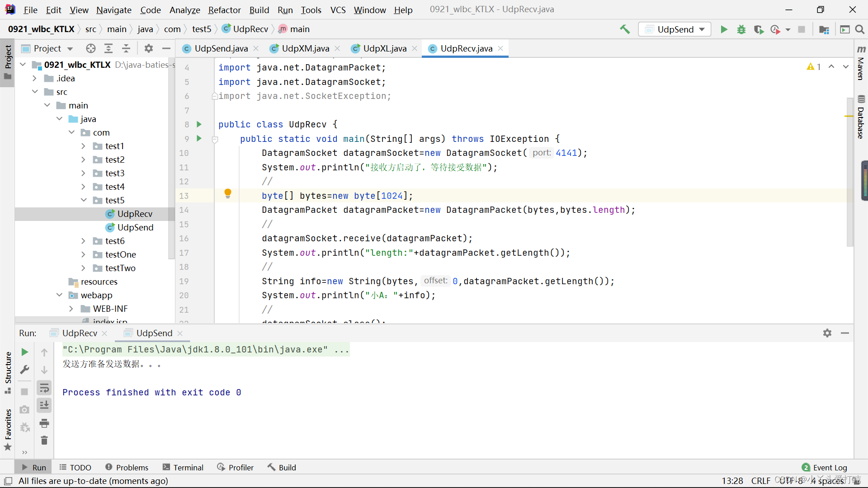Toggle soft-wrap in Run console
Viewport: 868px width, 488px height.
44,388
